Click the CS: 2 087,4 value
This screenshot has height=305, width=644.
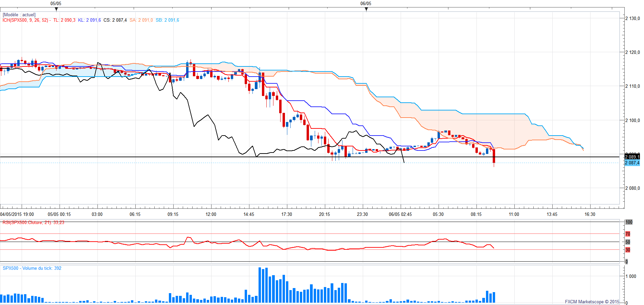click(115, 20)
